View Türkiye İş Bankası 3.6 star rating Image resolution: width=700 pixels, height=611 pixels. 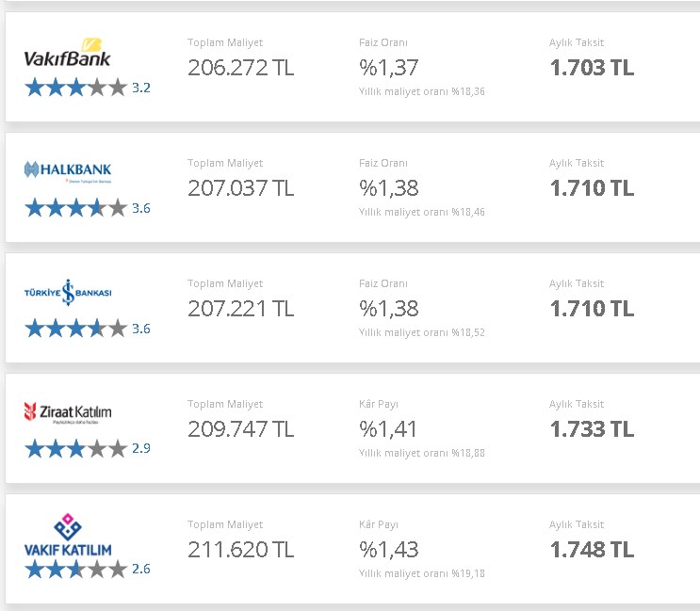point(88,329)
